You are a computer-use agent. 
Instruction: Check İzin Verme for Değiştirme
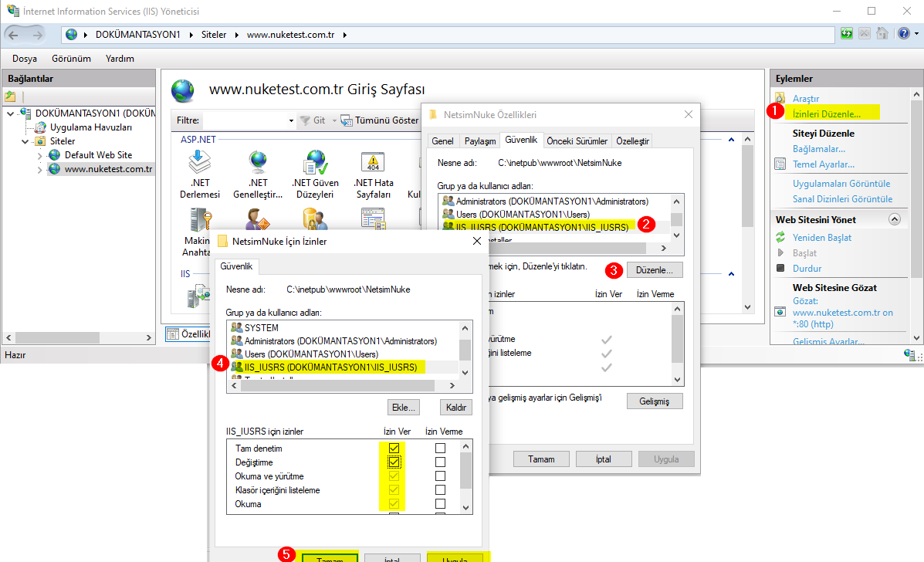point(440,462)
